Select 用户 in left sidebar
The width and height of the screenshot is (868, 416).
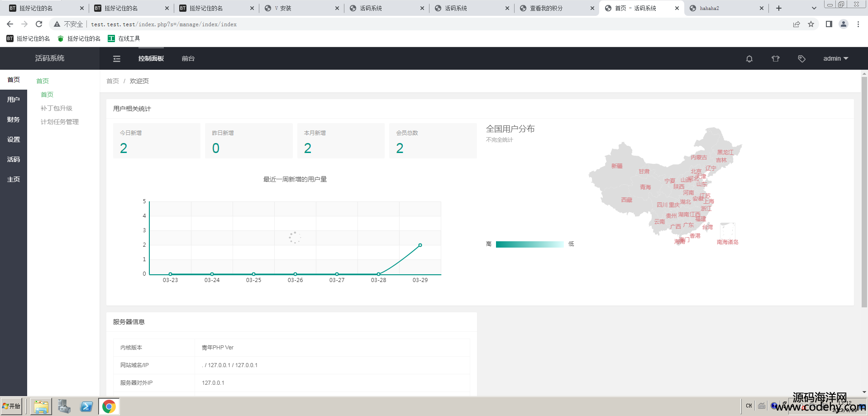pos(14,100)
